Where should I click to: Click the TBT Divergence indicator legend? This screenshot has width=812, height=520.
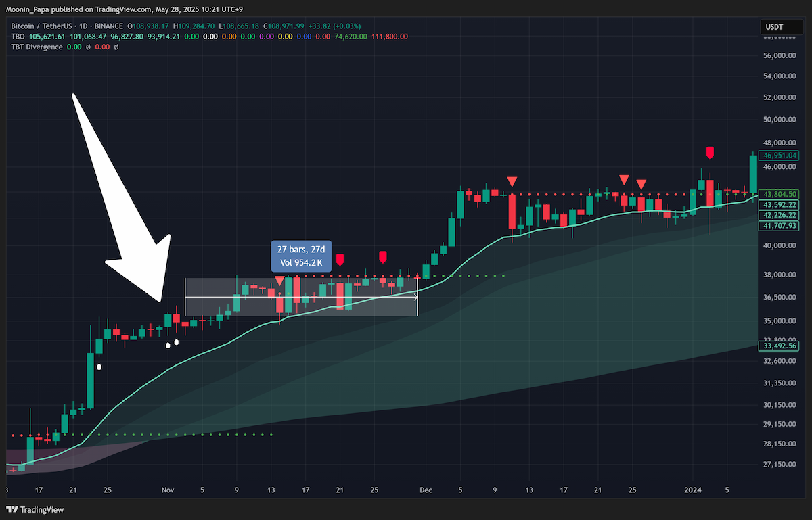(x=37, y=47)
